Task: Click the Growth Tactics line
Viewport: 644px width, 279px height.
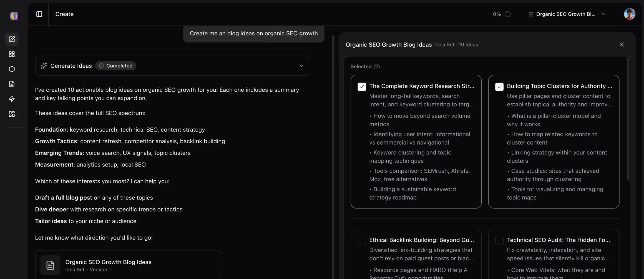Action: 130,141
